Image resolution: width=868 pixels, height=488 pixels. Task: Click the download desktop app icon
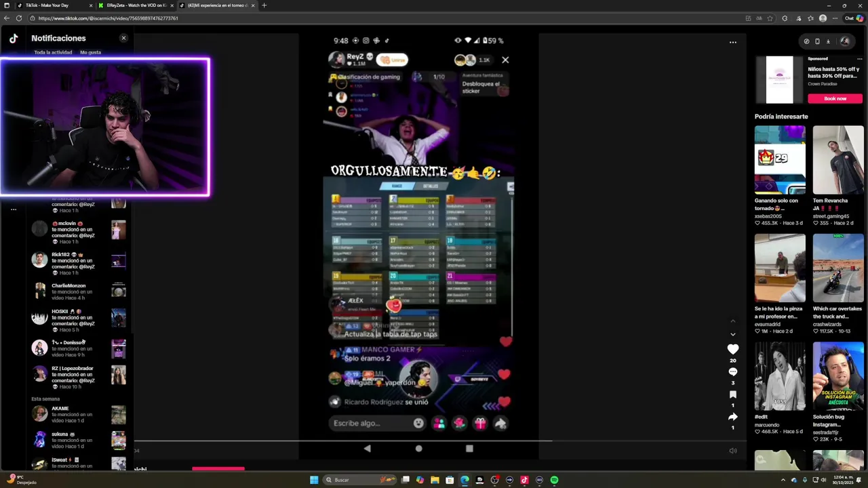click(828, 41)
